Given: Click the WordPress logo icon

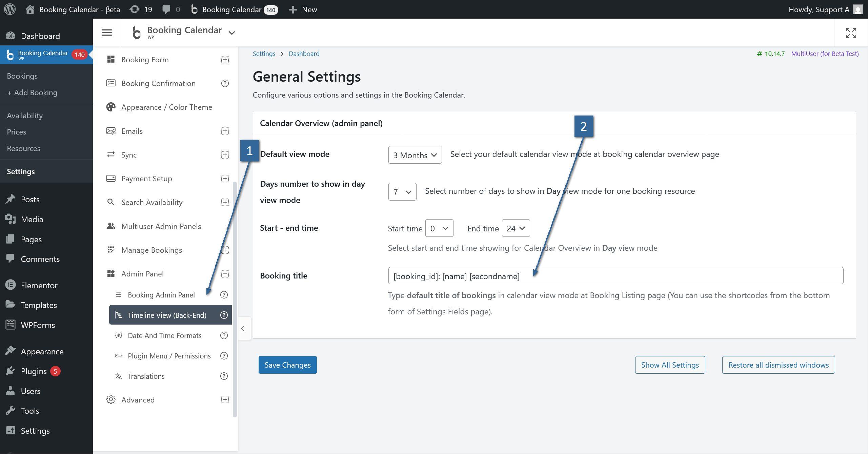Looking at the screenshot, I should coord(10,9).
